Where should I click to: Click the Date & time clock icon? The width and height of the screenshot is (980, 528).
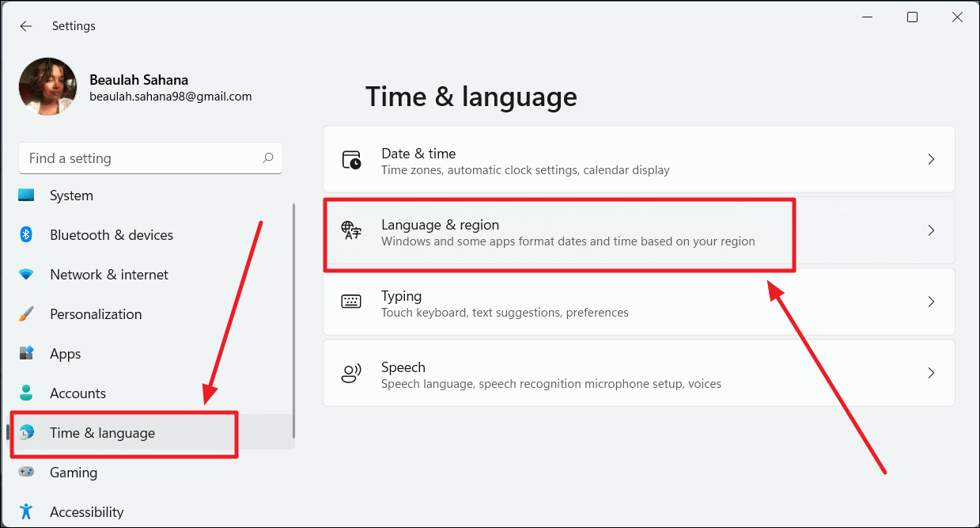350,159
